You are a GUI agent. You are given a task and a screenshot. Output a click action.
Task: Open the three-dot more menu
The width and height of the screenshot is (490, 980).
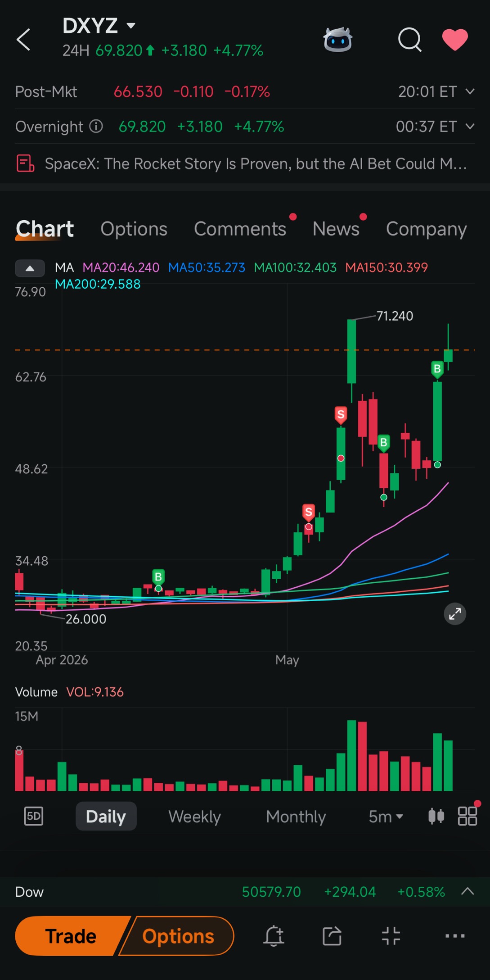[x=455, y=936]
